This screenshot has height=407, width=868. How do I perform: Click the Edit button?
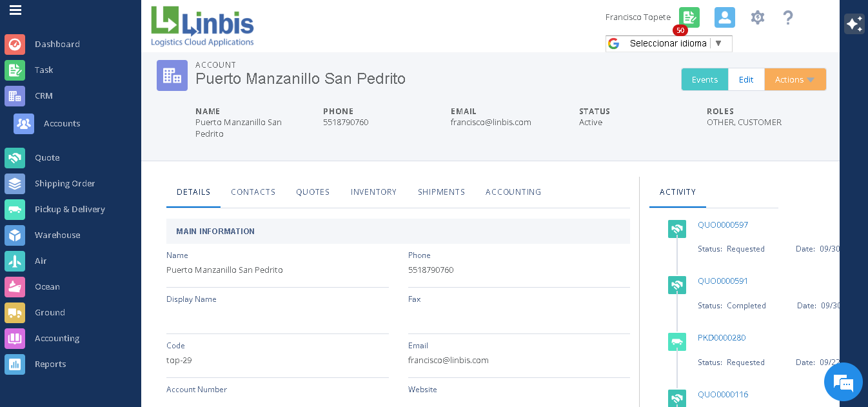(x=746, y=79)
